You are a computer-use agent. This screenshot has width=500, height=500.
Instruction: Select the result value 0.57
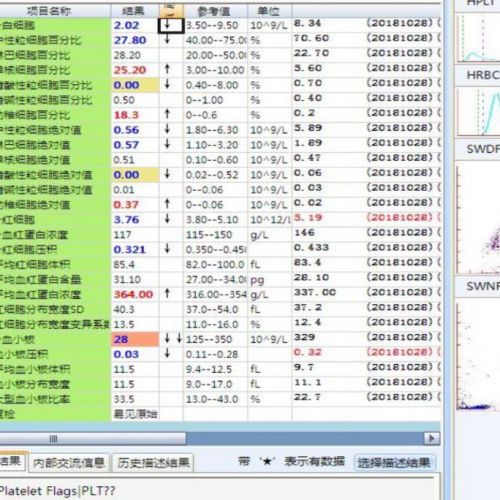pos(126,145)
